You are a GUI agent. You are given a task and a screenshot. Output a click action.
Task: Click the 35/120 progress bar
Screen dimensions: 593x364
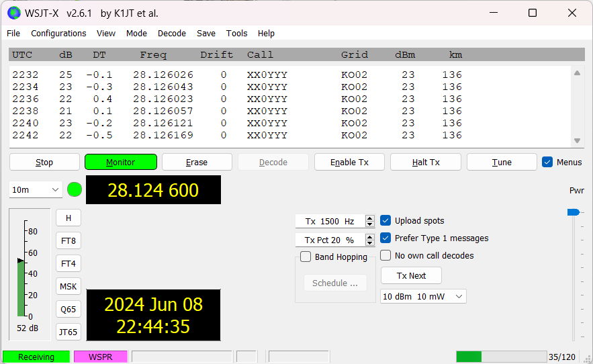coord(502,357)
